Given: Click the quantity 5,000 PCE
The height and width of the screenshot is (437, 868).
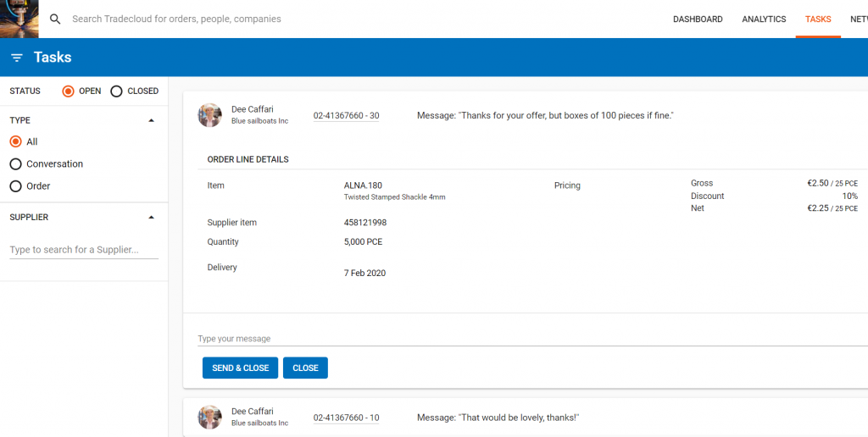Looking at the screenshot, I should click(x=363, y=241).
